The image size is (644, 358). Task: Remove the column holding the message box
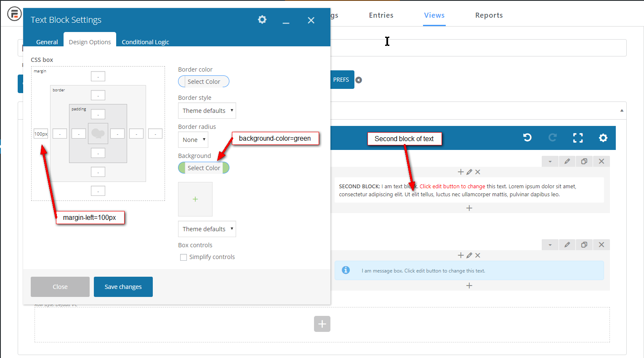coord(478,255)
